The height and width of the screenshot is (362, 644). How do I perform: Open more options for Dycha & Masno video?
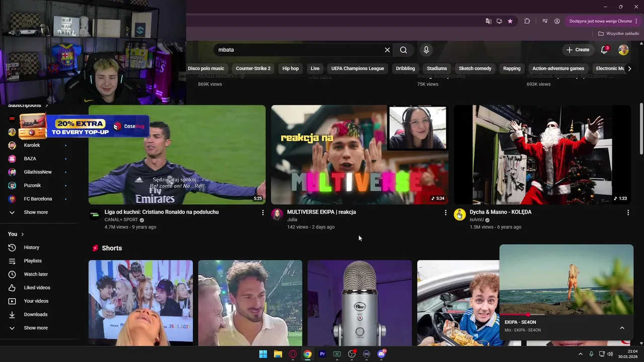[x=628, y=213]
